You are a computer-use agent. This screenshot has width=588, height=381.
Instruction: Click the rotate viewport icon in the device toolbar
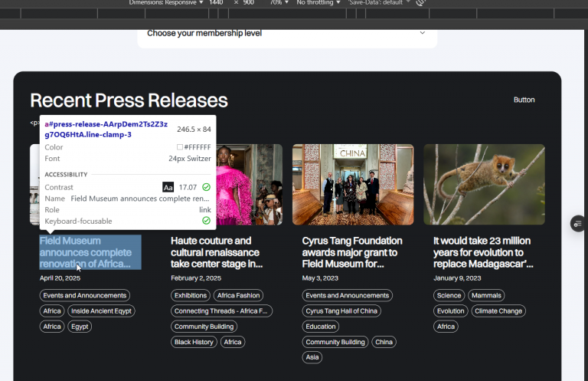[x=421, y=2]
